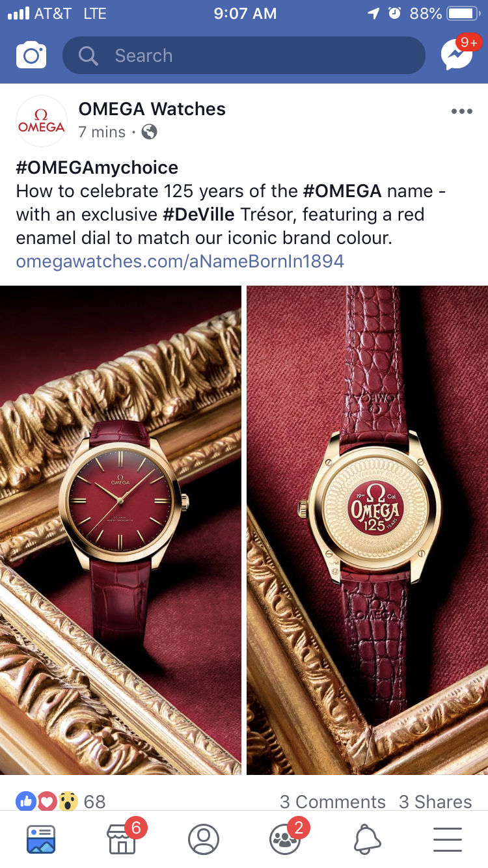This screenshot has width=488, height=868.
Task: Go to Profile tab
Action: point(204,839)
